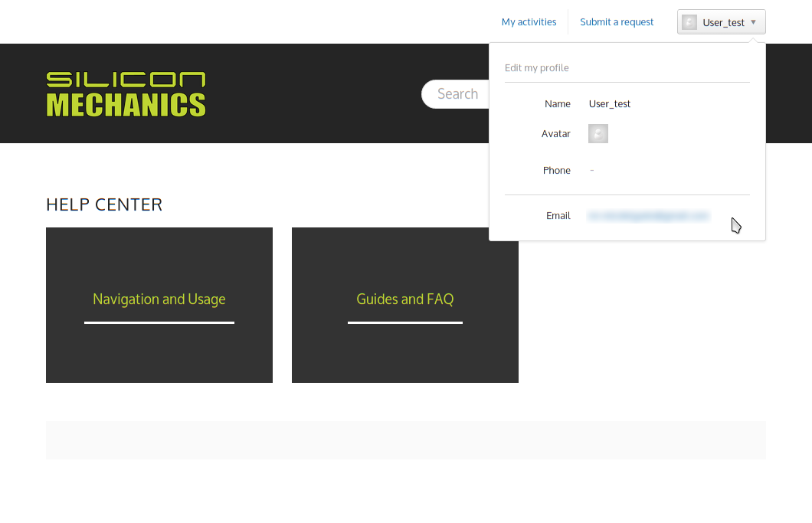Click Submit a request link
The width and height of the screenshot is (812, 523).
(616, 21)
